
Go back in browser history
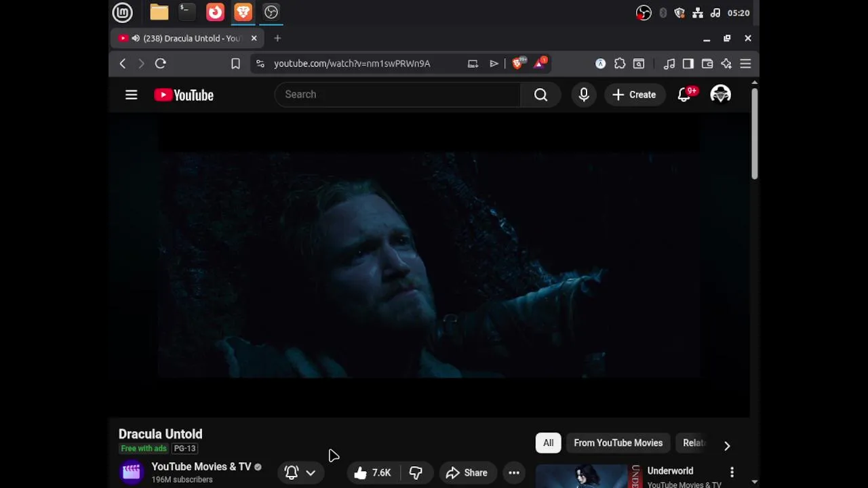tap(123, 64)
